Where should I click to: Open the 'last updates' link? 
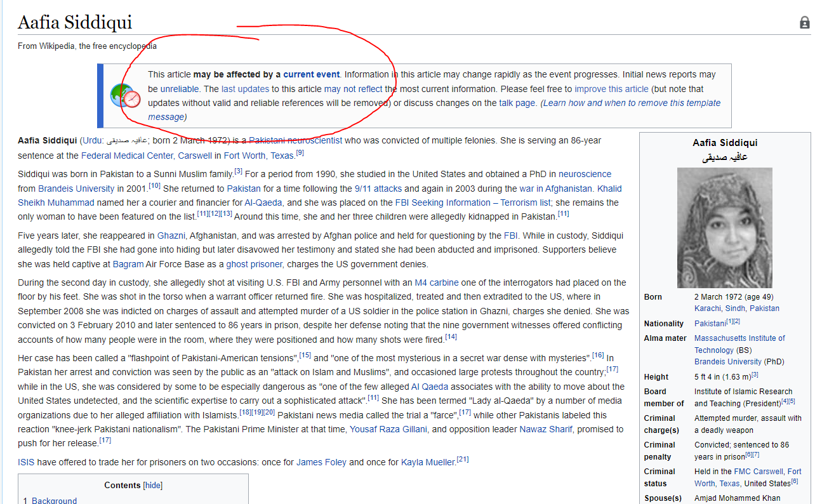(245, 89)
